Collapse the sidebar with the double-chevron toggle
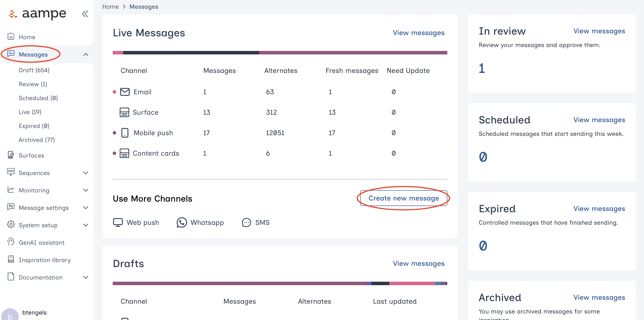The image size is (644, 320). click(85, 14)
